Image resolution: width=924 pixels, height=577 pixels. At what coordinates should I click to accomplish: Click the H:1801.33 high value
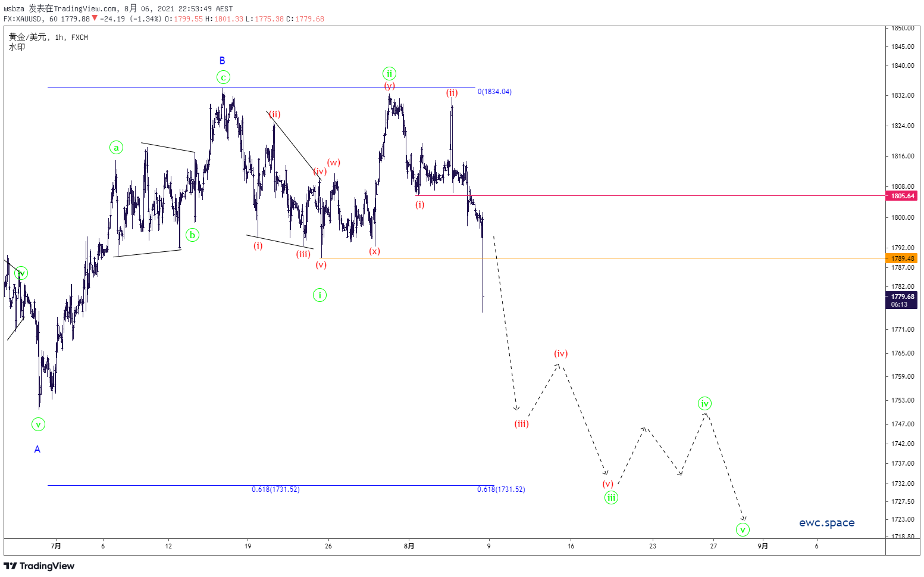click(224, 19)
